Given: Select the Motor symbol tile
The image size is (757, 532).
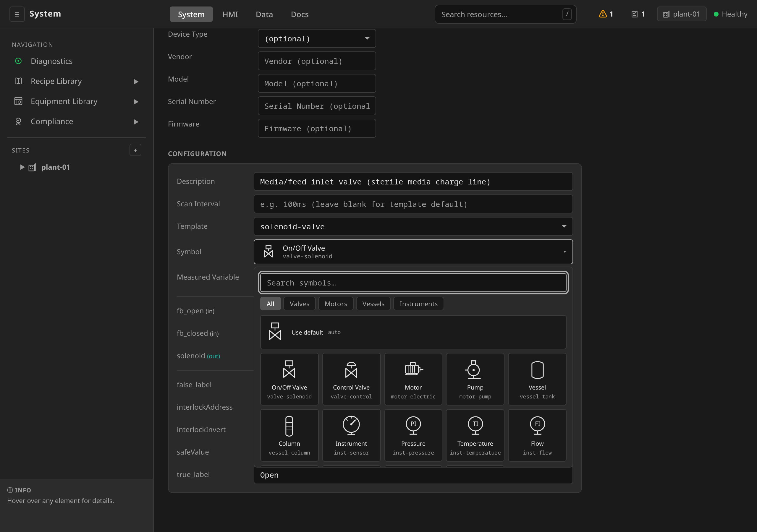Looking at the screenshot, I should point(413,379).
